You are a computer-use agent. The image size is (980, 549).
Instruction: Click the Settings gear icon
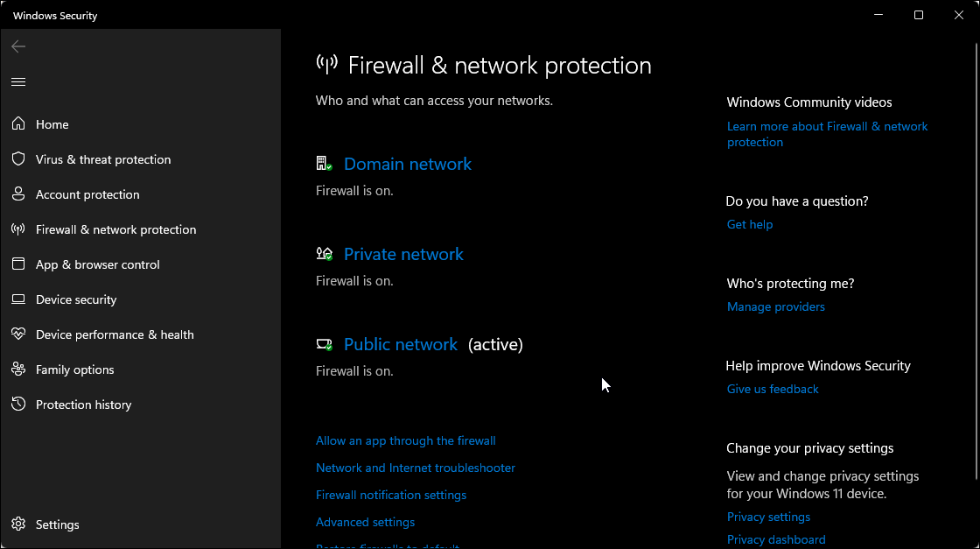(x=18, y=524)
